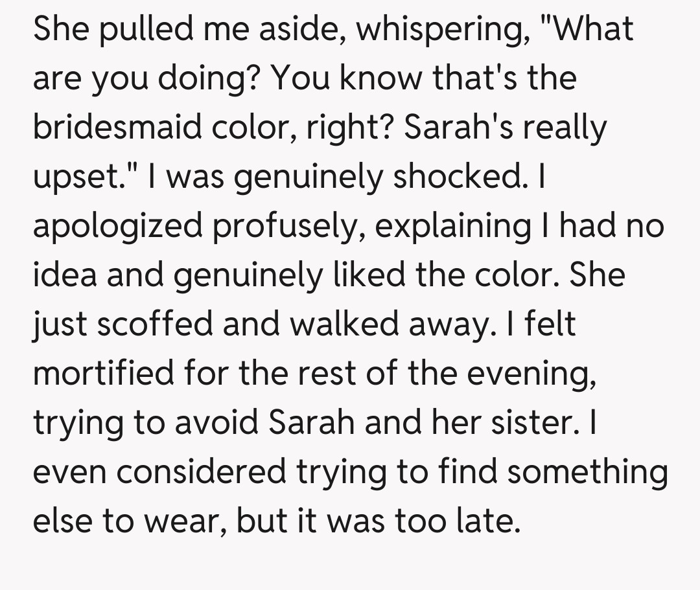The width and height of the screenshot is (700, 590).
Task: Click the word "considered"
Action: point(202,472)
